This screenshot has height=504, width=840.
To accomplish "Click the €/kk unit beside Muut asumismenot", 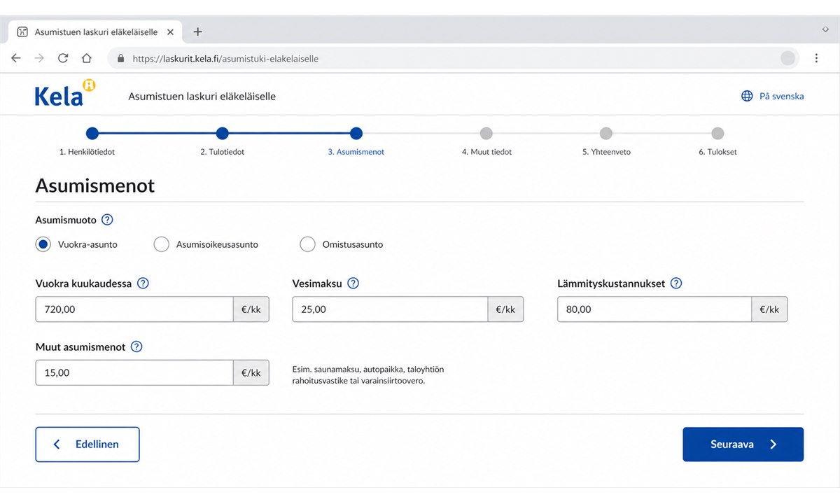I will pyautogui.click(x=251, y=372).
